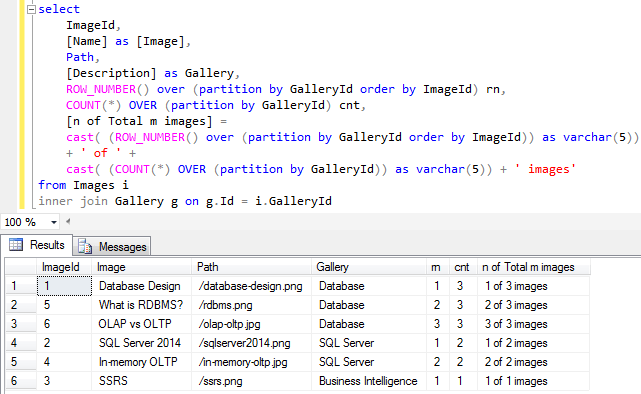Click the '1 of 1 images' cell
The image size is (641, 394).
tap(533, 381)
